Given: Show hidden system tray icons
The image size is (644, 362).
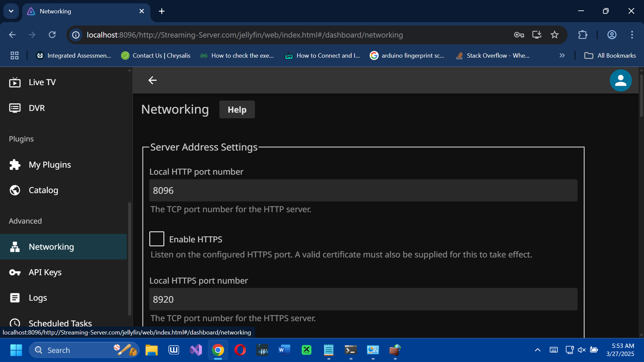Looking at the screenshot, I should tap(537, 350).
